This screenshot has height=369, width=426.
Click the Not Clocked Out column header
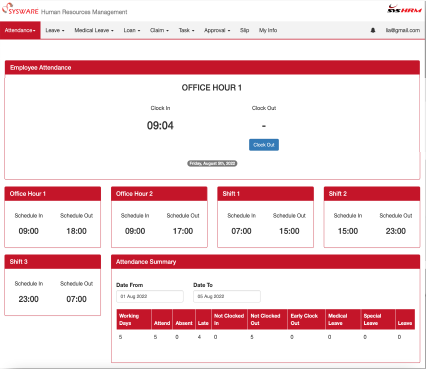tap(268, 319)
